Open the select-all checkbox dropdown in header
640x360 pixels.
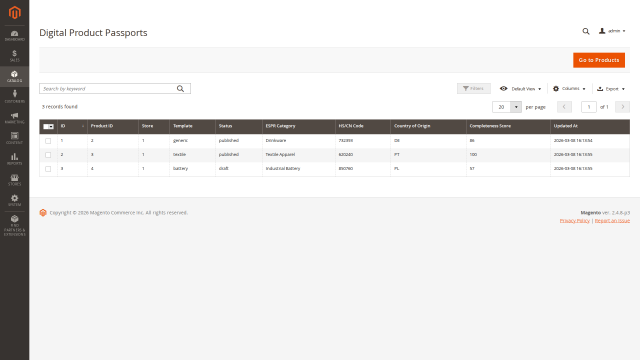coord(49,127)
